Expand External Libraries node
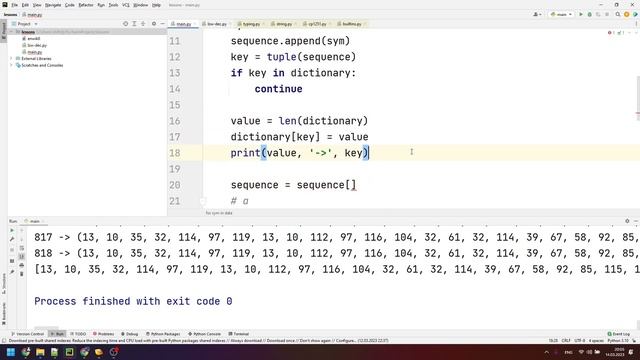 click(11, 59)
